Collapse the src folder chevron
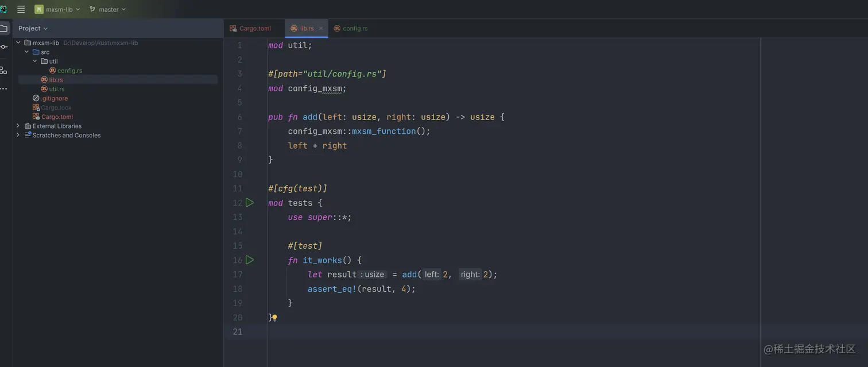The height and width of the screenshot is (367, 868). pyautogui.click(x=26, y=52)
